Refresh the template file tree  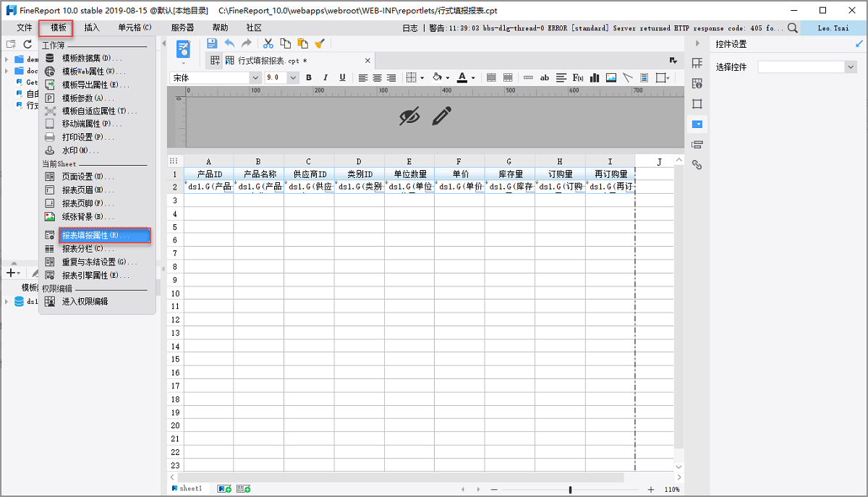(28, 45)
